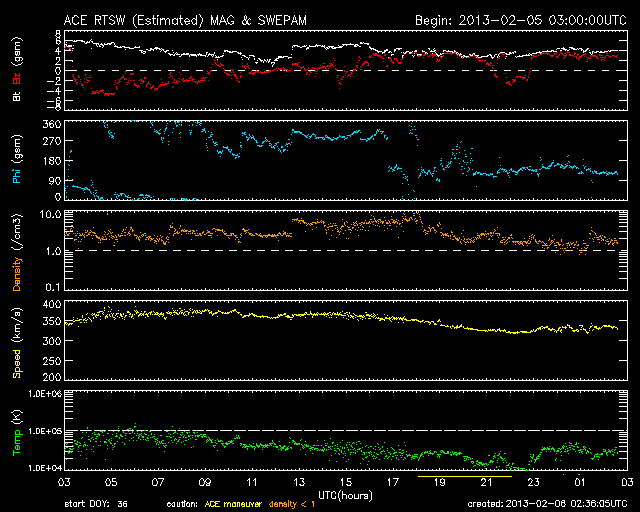Select the '250' tick on the Speed axis

52,361
